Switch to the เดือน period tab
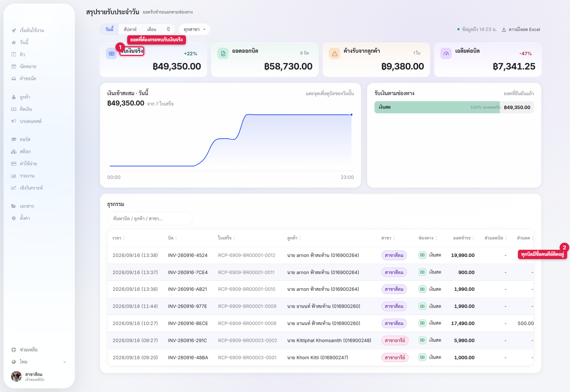Viewport: 570px width, 392px height. pos(152,30)
